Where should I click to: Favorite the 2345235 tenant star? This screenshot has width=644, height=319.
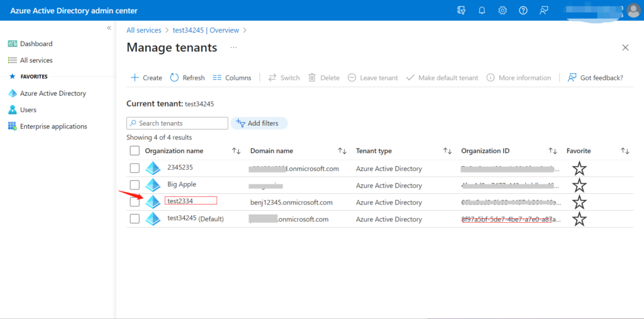(x=579, y=169)
